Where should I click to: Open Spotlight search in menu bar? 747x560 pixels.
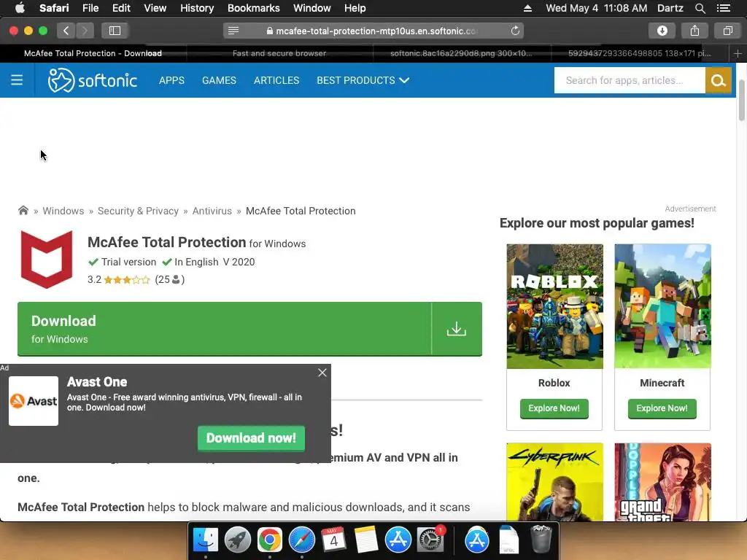pos(700,8)
